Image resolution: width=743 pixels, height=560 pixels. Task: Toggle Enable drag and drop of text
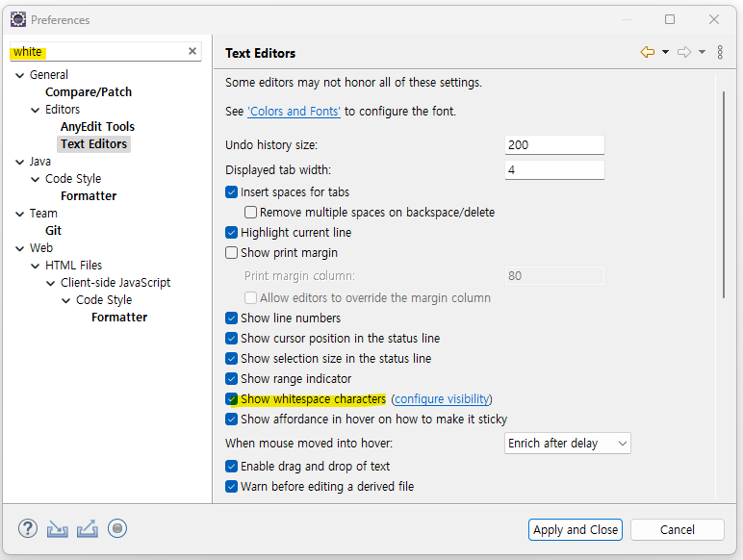(x=231, y=467)
